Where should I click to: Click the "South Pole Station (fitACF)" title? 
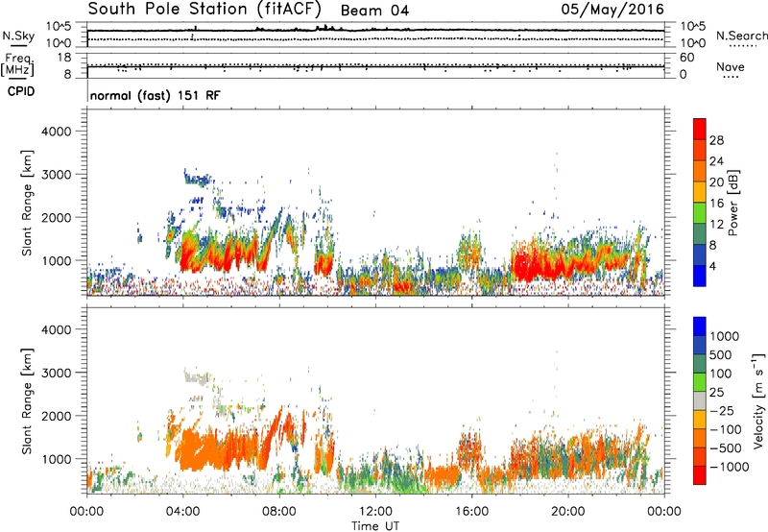[204, 9]
